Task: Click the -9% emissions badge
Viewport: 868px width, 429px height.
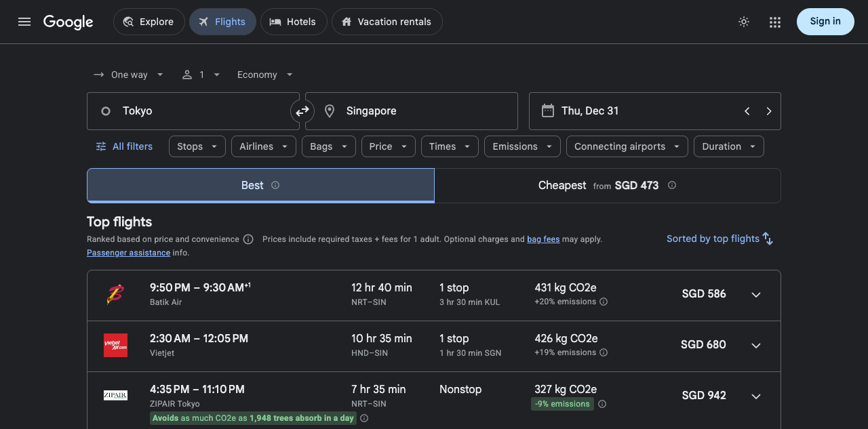Action: (x=562, y=404)
